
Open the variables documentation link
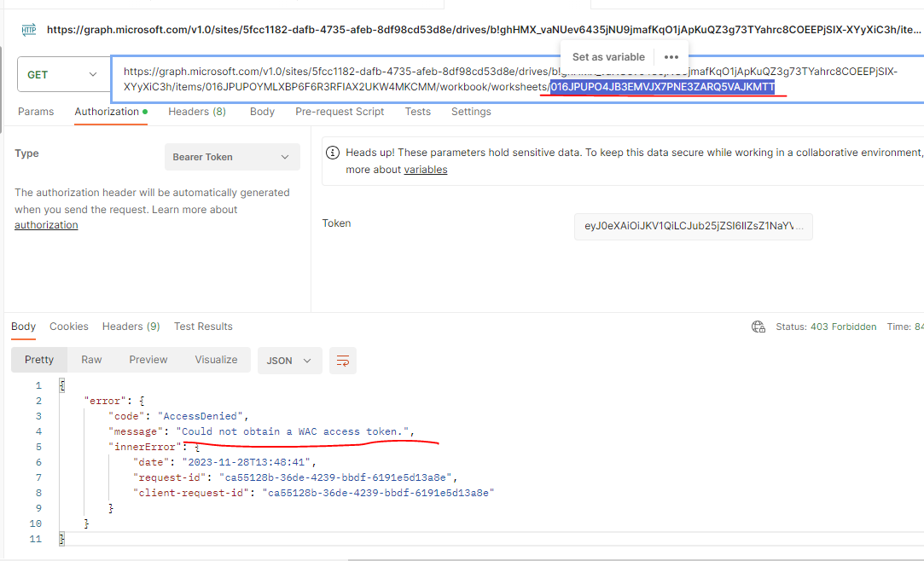(425, 169)
